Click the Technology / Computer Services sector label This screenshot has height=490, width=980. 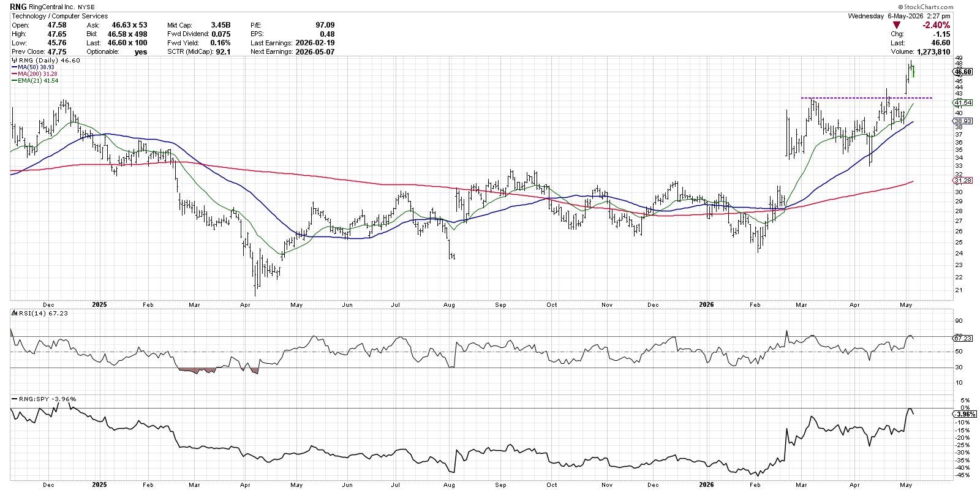pos(60,16)
